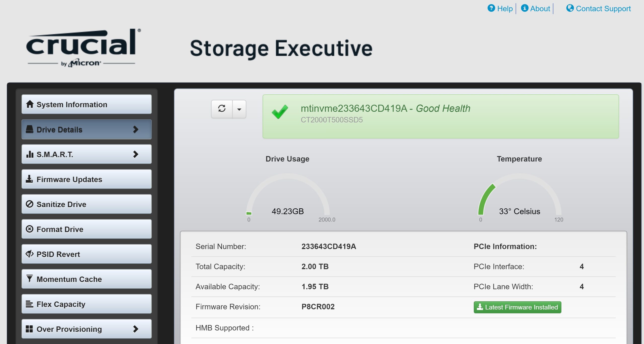Click the S.M.A.R.T. bar chart icon
This screenshot has height=344, width=644.
[30, 154]
